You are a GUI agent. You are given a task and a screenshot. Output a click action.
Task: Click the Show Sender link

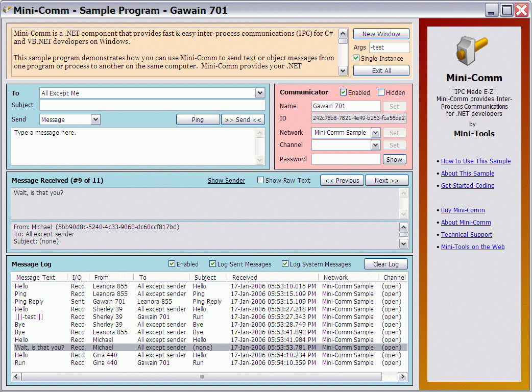point(226,180)
